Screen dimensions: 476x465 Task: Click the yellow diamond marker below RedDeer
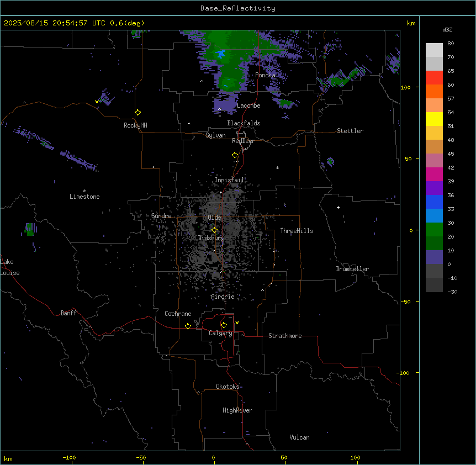click(x=235, y=155)
